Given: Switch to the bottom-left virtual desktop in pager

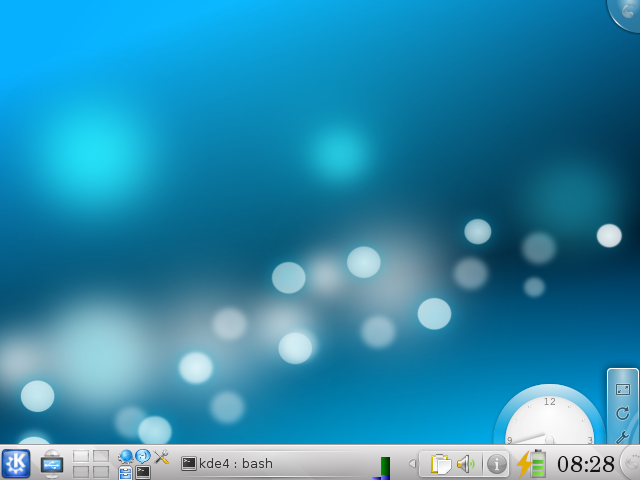Looking at the screenshot, I should click(x=81, y=472).
